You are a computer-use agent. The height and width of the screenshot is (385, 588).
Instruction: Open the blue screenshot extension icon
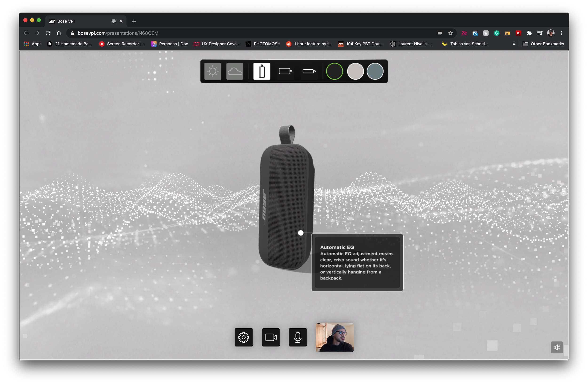[x=475, y=33]
